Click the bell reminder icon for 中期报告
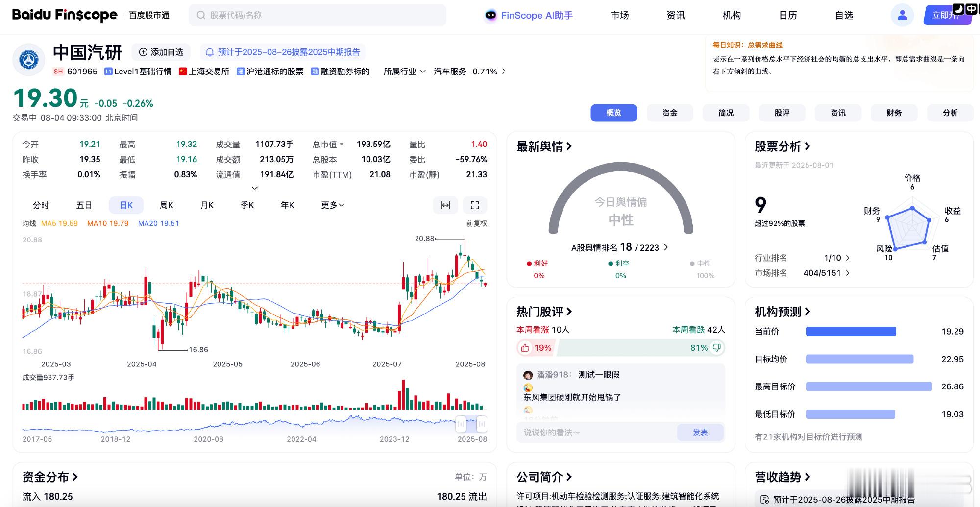 (210, 52)
